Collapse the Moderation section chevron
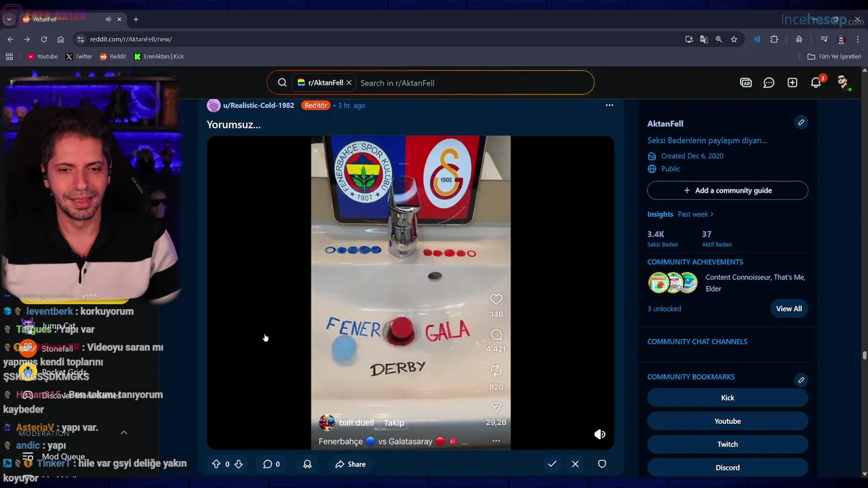Screen dimensions: 868x488 coord(124,432)
